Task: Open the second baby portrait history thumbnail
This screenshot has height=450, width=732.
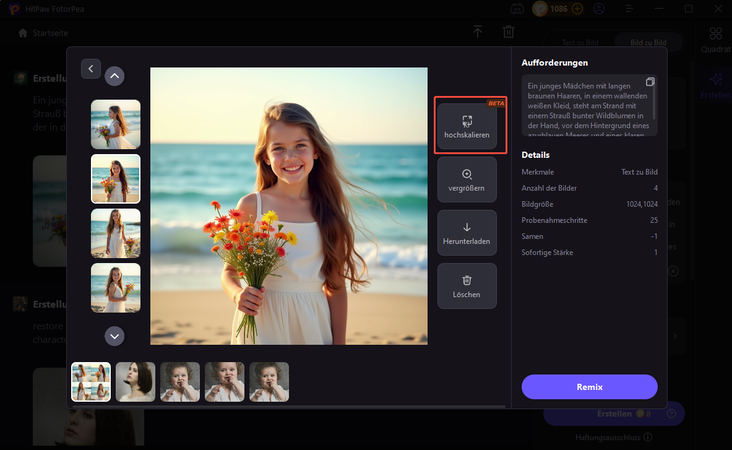Action: click(x=225, y=382)
